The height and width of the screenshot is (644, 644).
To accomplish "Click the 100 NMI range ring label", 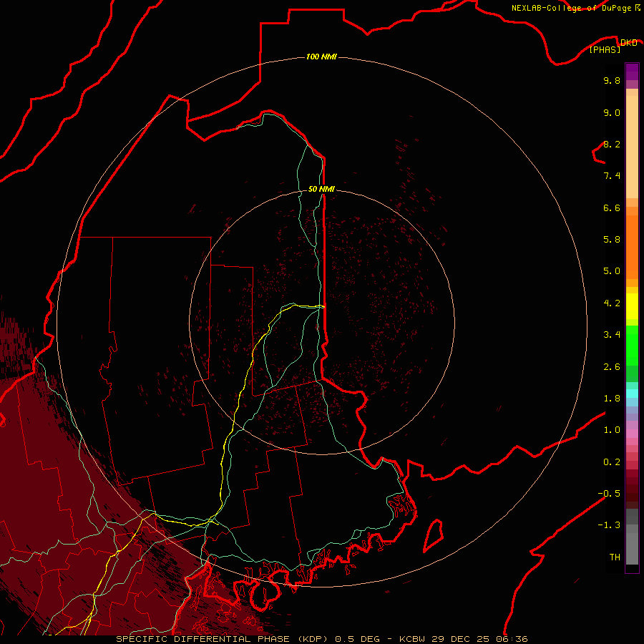I will click(321, 57).
